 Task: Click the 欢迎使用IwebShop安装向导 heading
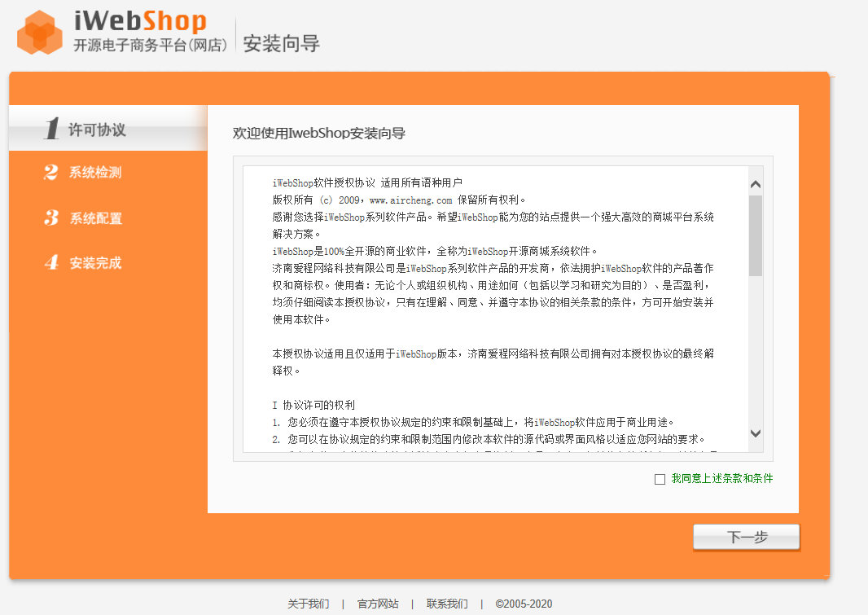pos(319,134)
